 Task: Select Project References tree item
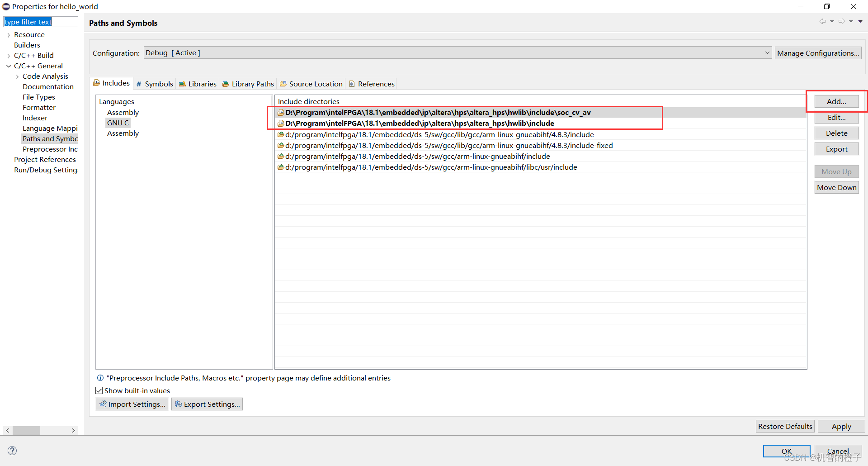coord(45,160)
